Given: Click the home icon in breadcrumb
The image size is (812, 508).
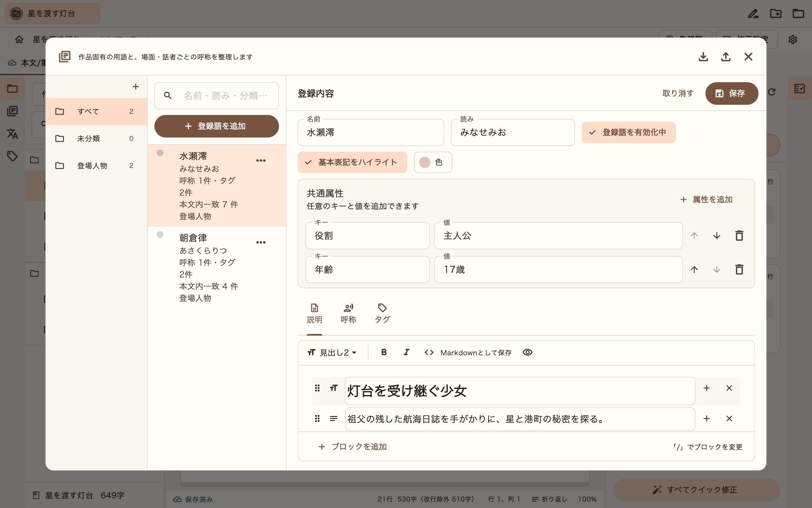Looking at the screenshot, I should [19, 40].
